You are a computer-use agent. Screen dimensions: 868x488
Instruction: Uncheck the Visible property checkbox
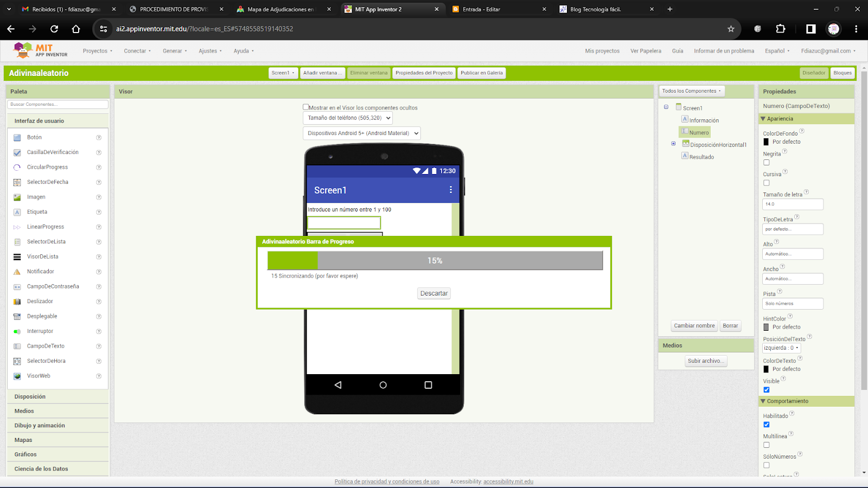(x=767, y=390)
